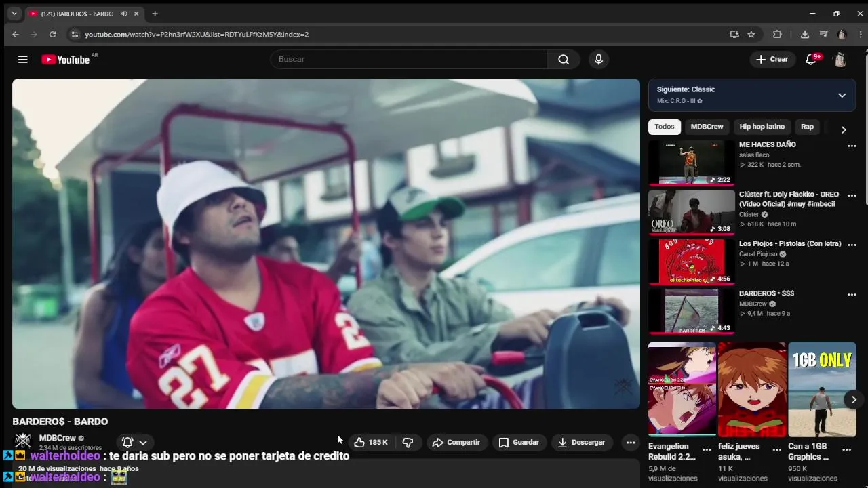Click the title 'ME HACES DAÑO'
Image resolution: width=868 pixels, height=488 pixels.
click(x=768, y=144)
